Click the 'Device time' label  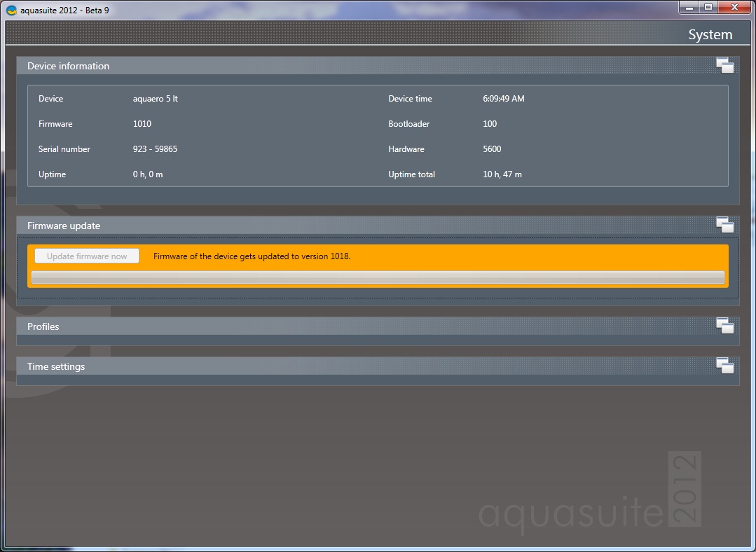click(x=411, y=98)
